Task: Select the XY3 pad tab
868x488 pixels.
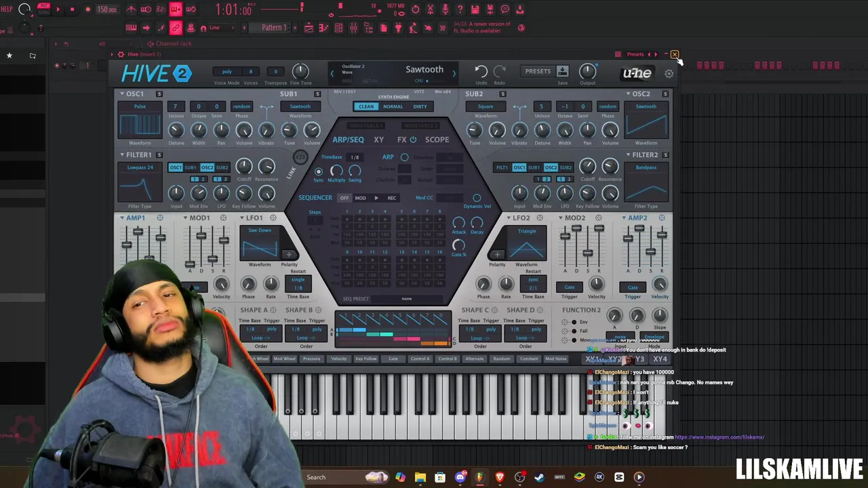Action: point(638,359)
